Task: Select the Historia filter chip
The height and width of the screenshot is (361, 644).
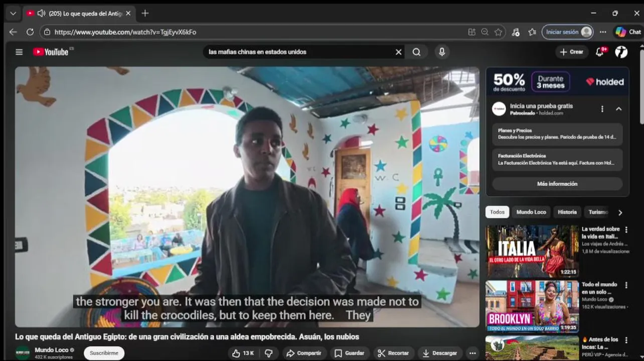Action: (x=567, y=212)
